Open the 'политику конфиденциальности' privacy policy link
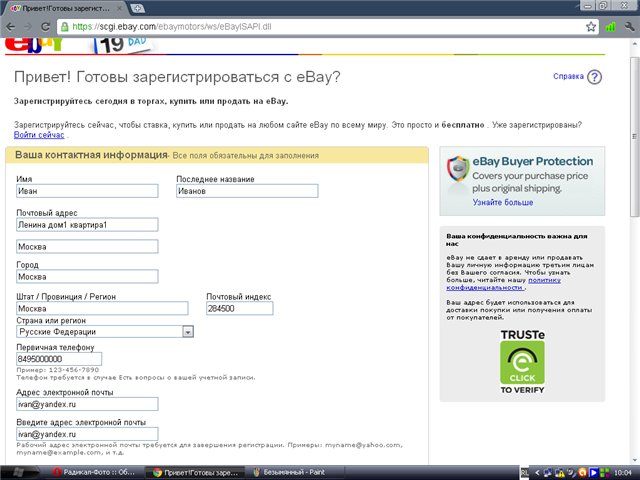 (x=504, y=284)
